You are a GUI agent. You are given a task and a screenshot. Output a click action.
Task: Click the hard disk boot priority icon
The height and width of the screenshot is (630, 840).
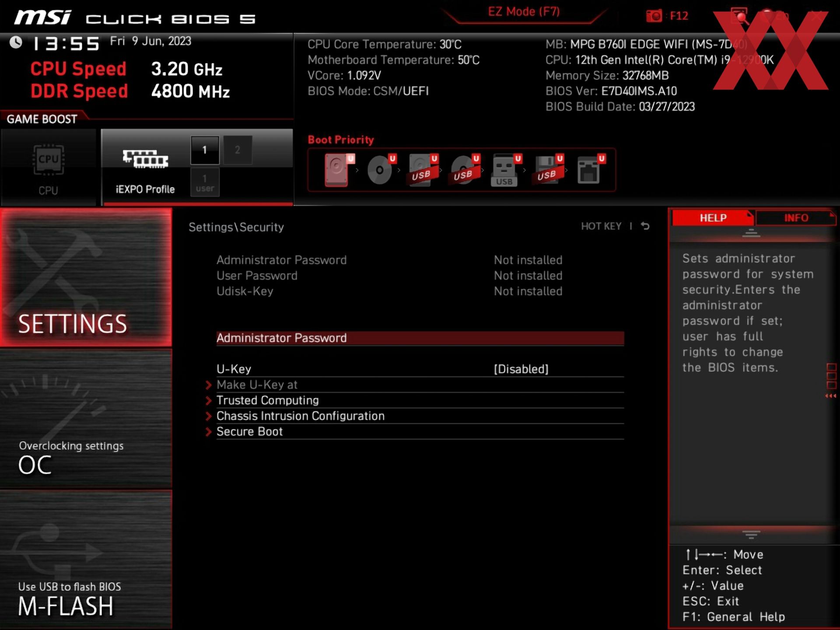tap(337, 170)
